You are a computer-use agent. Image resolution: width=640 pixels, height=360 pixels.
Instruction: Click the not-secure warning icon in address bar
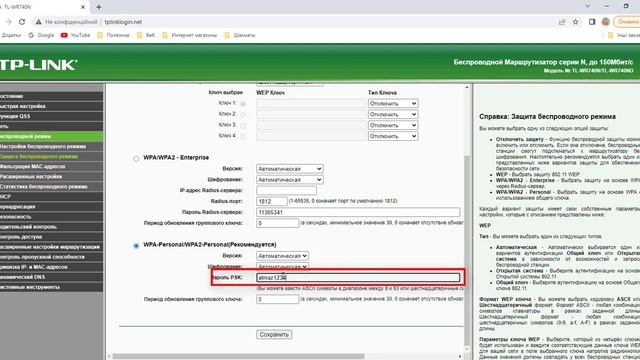38,22
